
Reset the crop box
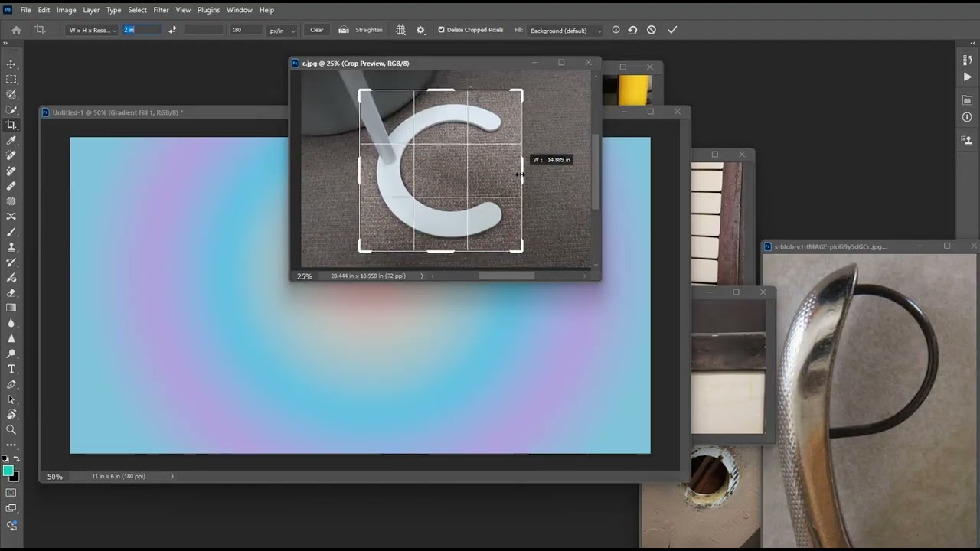pyautogui.click(x=632, y=30)
